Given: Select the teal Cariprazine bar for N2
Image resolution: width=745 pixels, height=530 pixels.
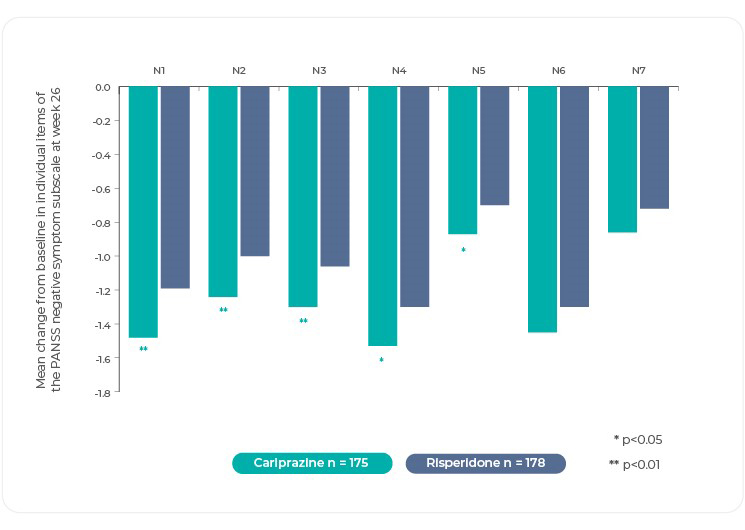Looking at the screenshot, I should click(x=223, y=191).
